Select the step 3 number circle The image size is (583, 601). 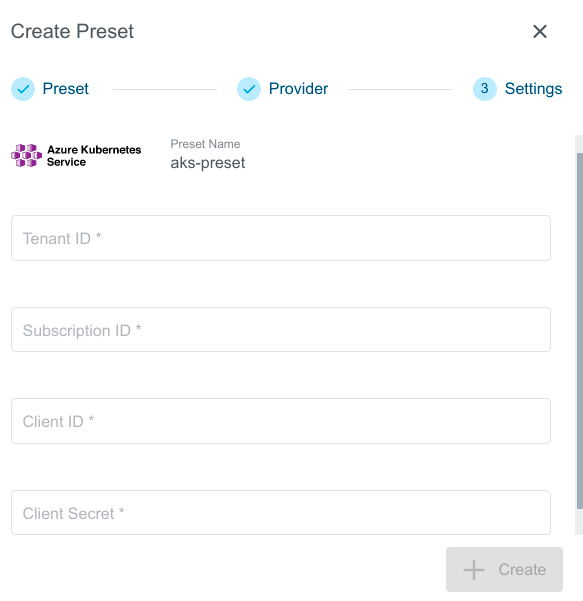pos(485,89)
